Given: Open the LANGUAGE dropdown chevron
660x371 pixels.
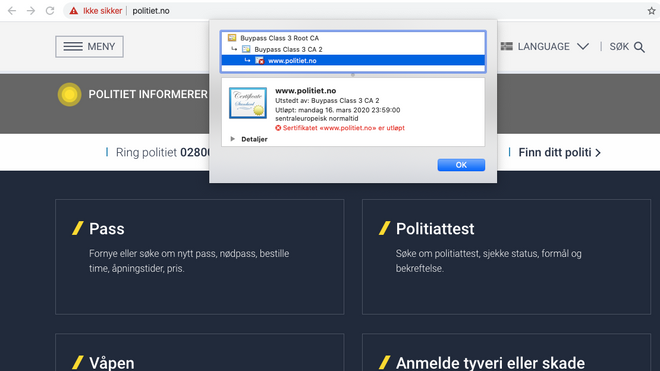Looking at the screenshot, I should pos(583,46).
